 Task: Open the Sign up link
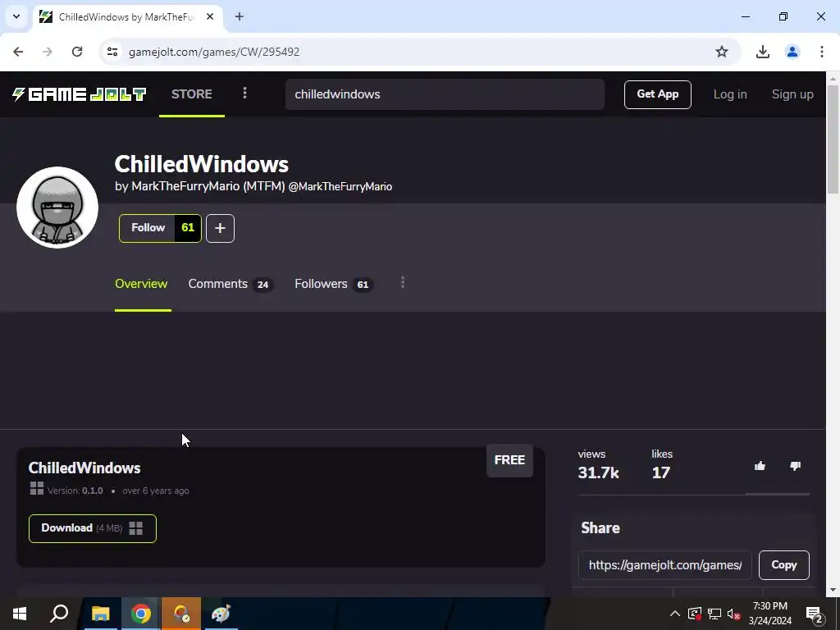point(792,94)
